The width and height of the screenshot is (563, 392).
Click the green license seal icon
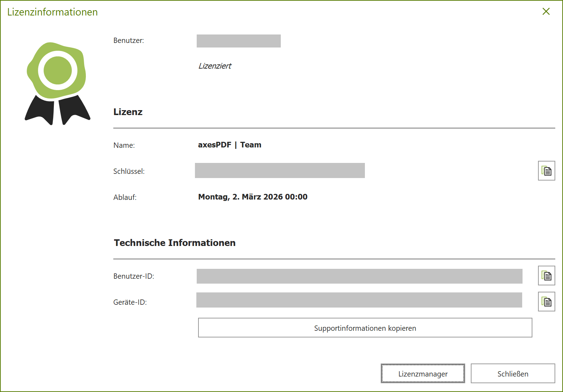57,84
